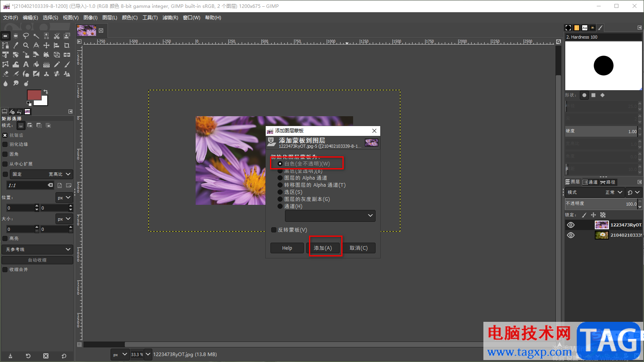Select the 1223473RyOT layer thumbnail
This screenshot has width=644, height=362.
pos(601,225)
